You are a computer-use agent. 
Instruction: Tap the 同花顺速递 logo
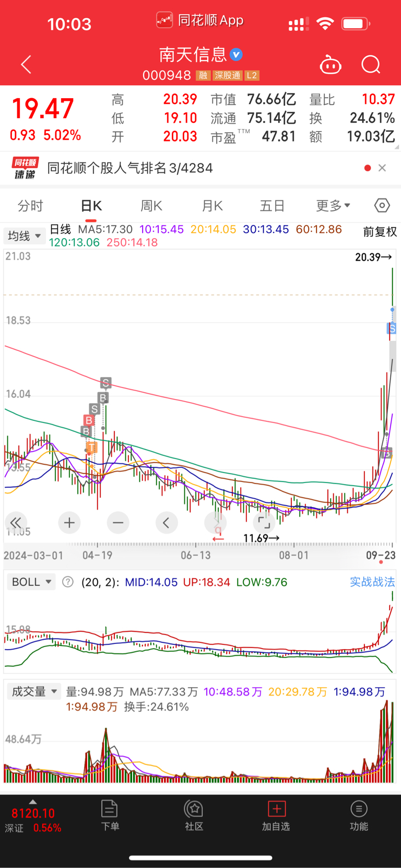tap(25, 168)
